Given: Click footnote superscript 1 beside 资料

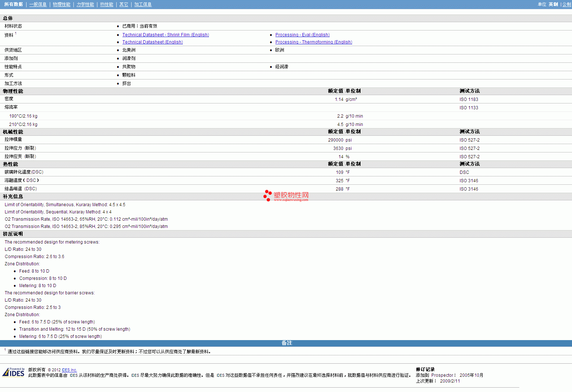Looking at the screenshot, I should click(x=16, y=33).
